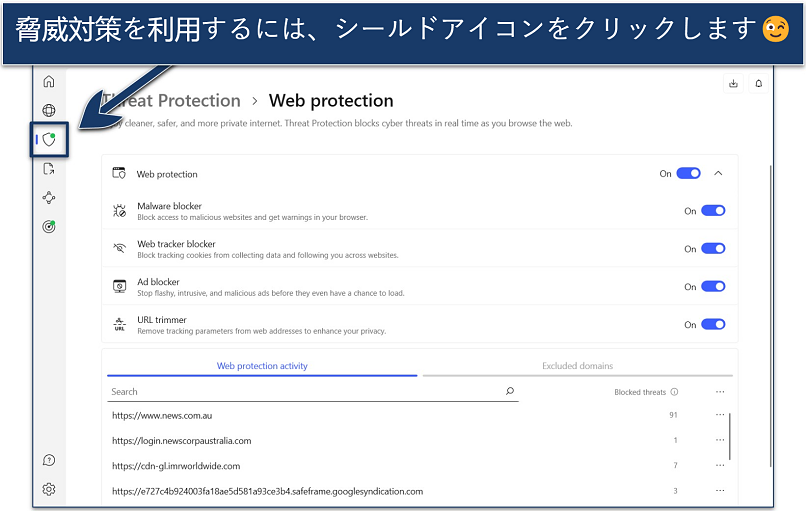
Task: Open options menu for www.news.com.au
Action: point(720,414)
